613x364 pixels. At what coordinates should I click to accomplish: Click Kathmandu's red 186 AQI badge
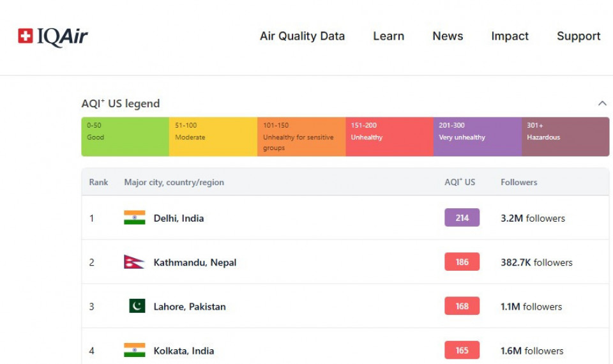[x=462, y=262]
